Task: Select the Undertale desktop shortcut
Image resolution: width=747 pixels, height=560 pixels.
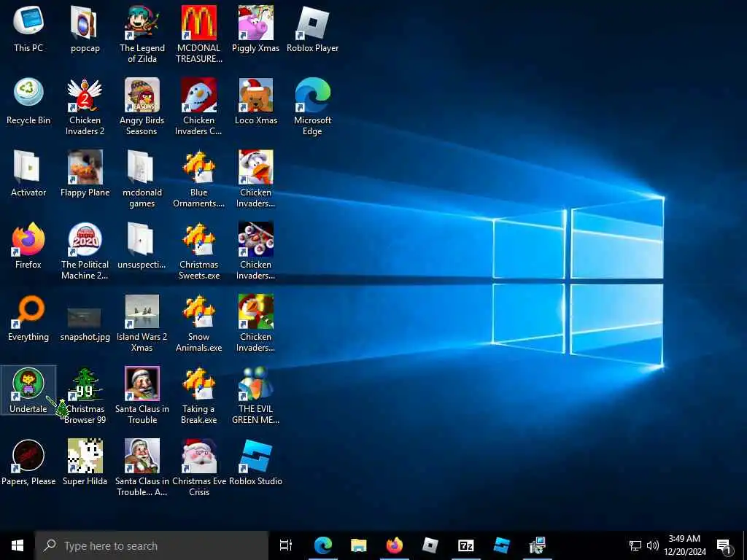Action: [x=28, y=390]
